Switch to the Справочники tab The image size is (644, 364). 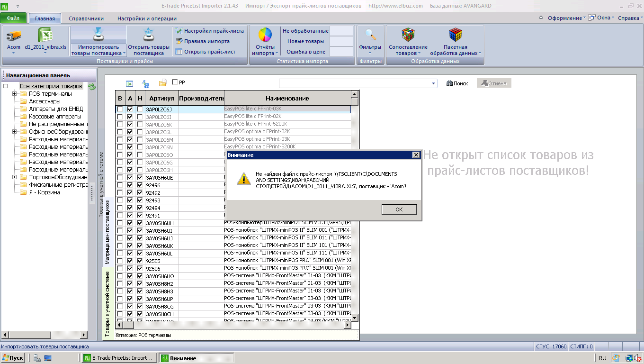86,18
